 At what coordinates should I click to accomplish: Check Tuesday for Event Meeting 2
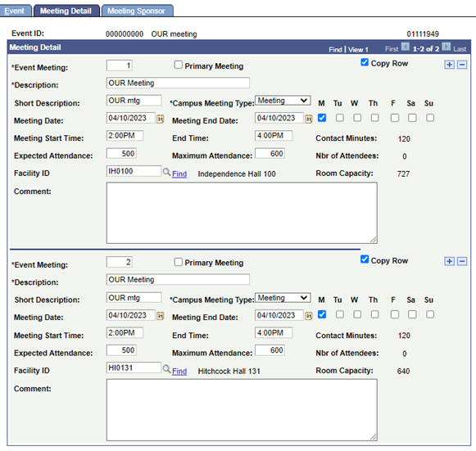coord(340,314)
